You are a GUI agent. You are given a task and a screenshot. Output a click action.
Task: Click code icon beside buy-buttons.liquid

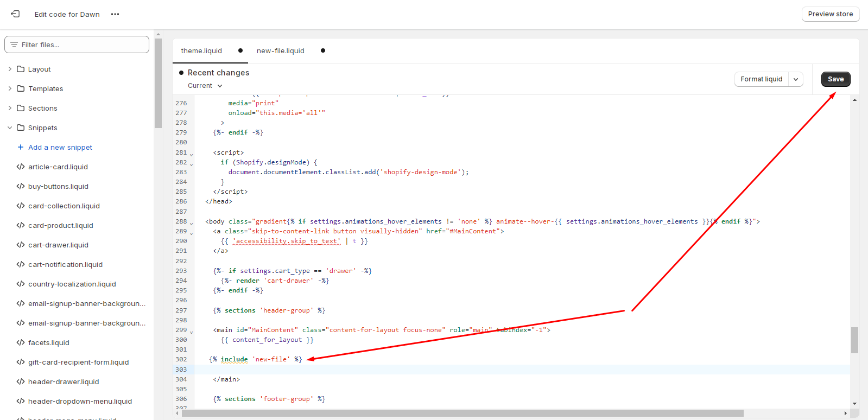pyautogui.click(x=21, y=186)
